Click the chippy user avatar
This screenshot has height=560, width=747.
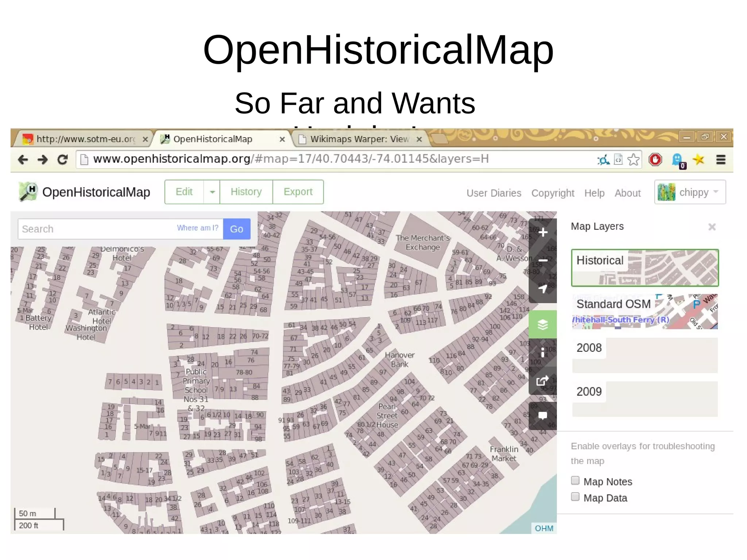coord(666,192)
